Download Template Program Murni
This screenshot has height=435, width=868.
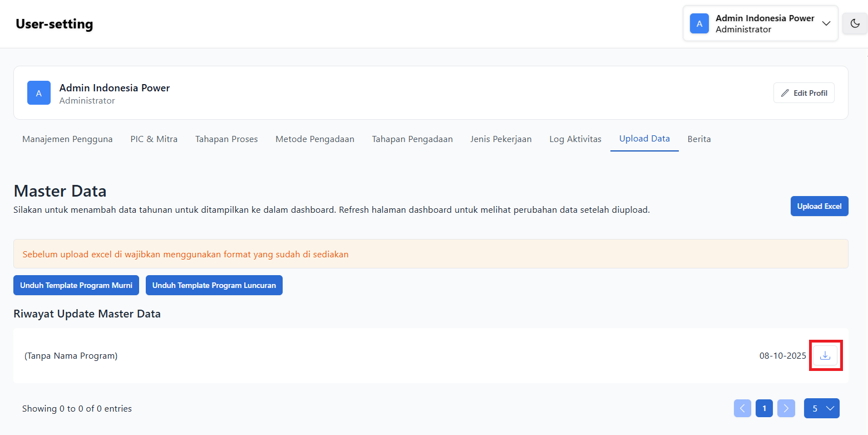click(x=76, y=285)
